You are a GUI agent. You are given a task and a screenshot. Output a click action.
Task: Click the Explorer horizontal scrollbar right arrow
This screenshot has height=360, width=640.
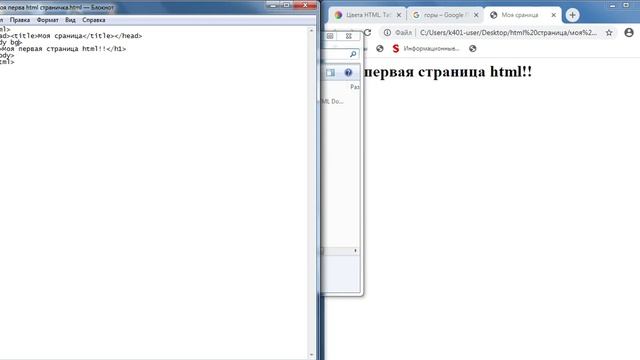tap(356, 251)
